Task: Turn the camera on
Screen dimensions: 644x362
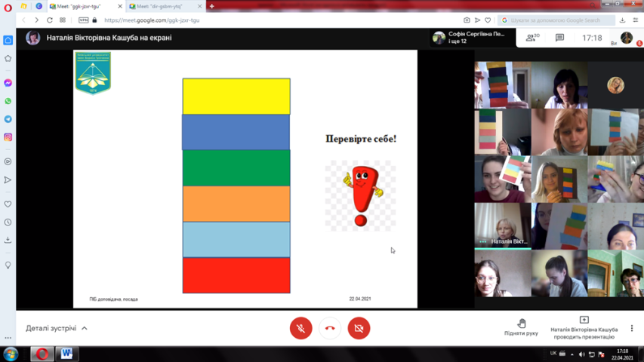Action: click(x=359, y=328)
